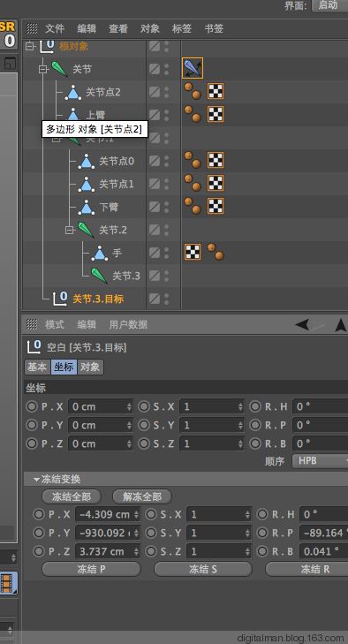
Task: Click the 冻结全部 button
Action: coord(72,496)
